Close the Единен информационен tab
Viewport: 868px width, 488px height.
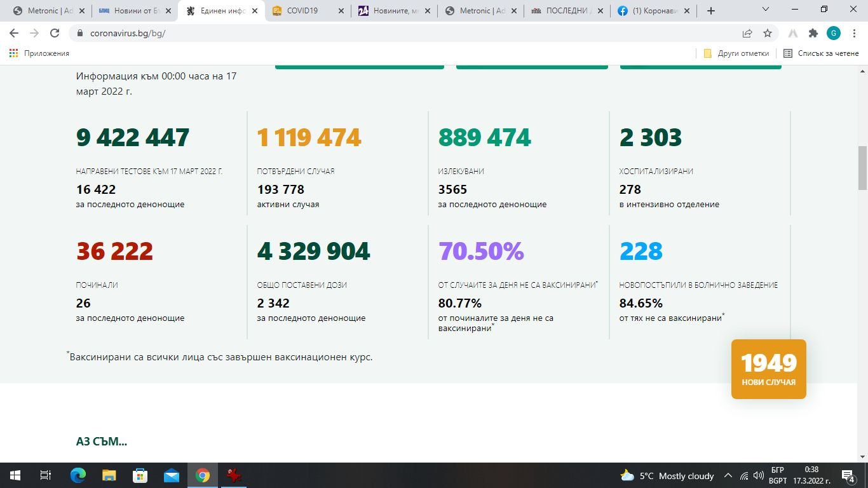[255, 11]
